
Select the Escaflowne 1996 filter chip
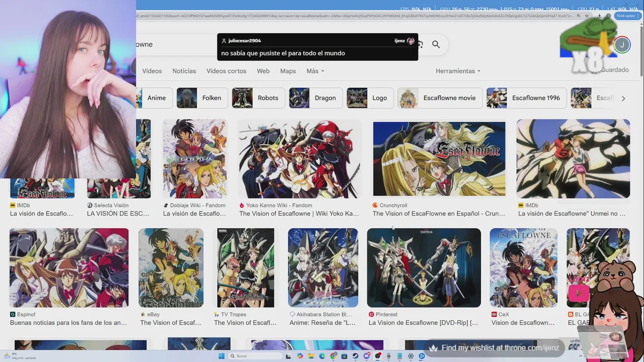point(526,98)
